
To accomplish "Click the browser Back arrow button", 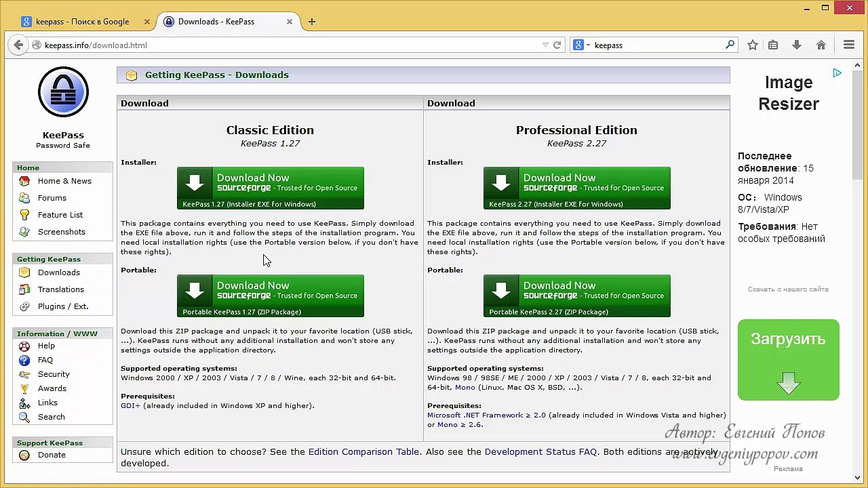I will 18,45.
